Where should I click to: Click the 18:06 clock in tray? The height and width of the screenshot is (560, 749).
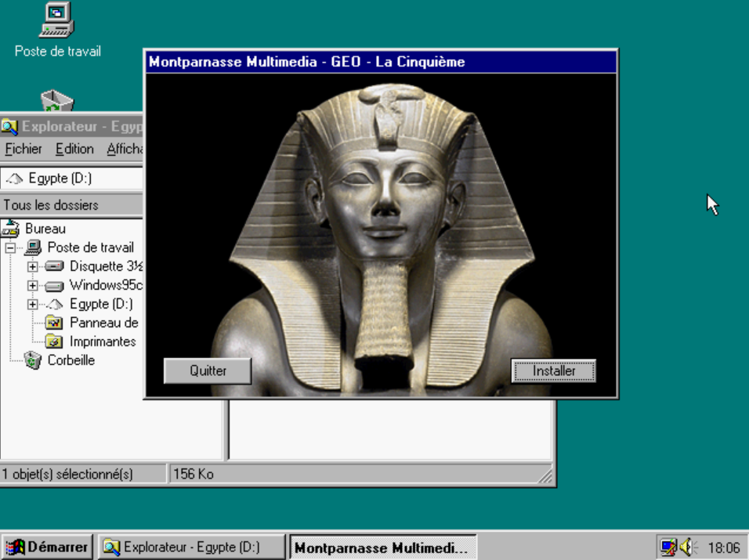coord(724,547)
